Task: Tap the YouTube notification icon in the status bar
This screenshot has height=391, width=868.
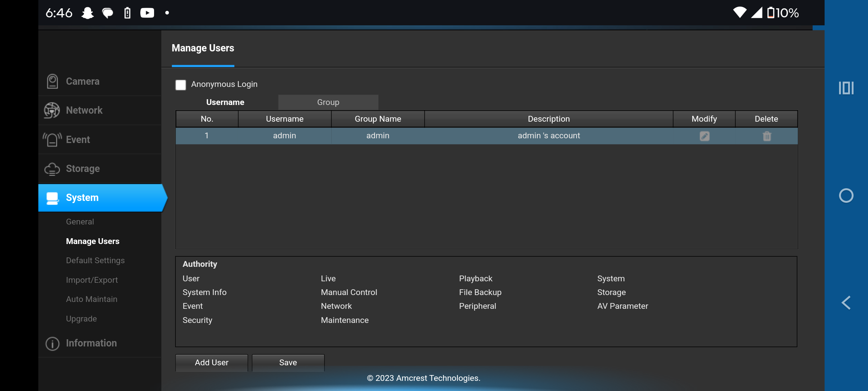Action: coord(147,13)
